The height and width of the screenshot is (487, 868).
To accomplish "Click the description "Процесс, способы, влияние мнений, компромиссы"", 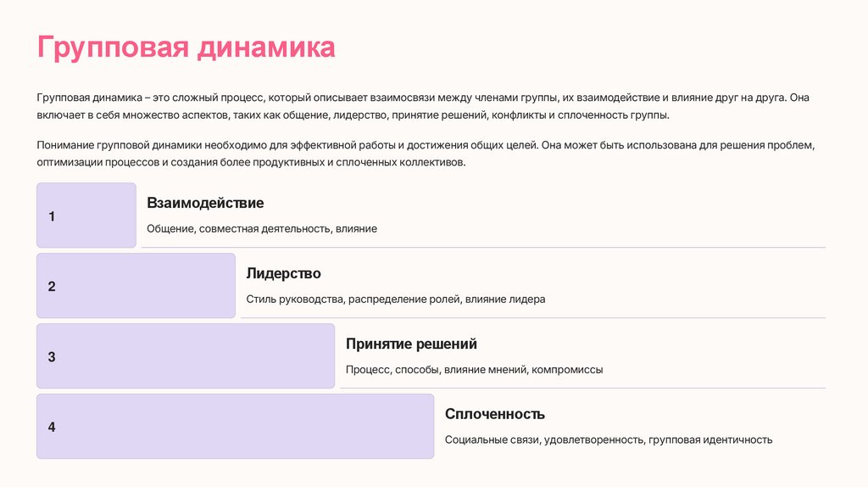I will pos(474,369).
